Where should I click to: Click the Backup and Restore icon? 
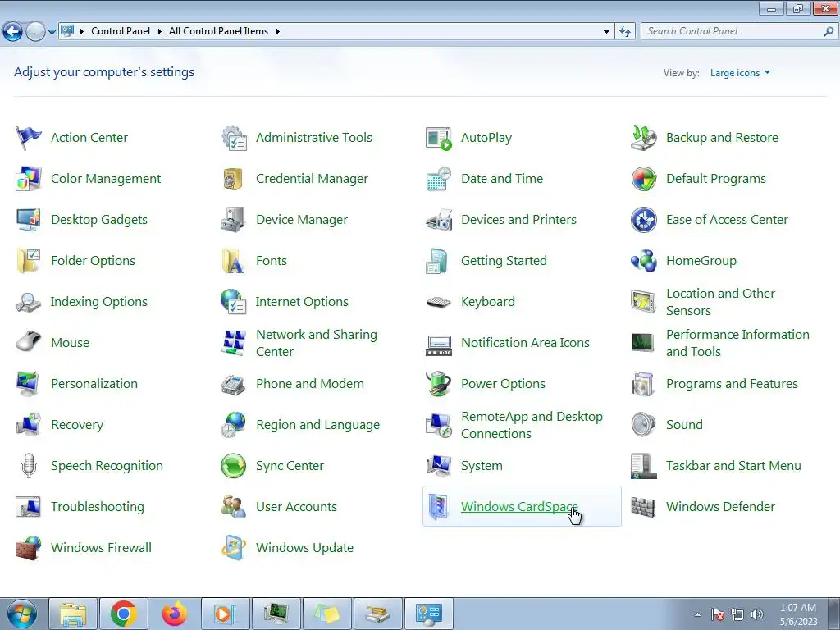point(643,138)
